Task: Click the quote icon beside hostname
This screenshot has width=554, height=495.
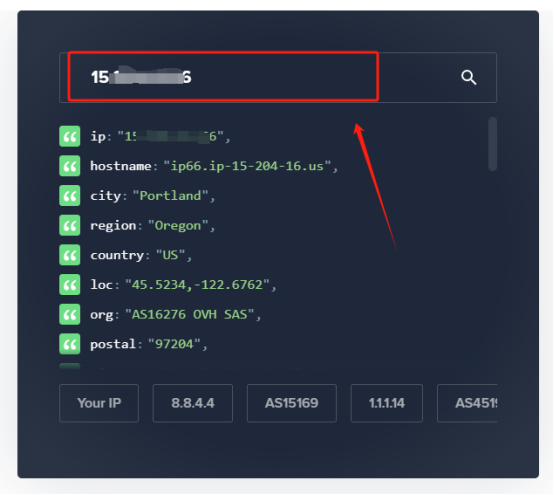Action: (x=70, y=166)
